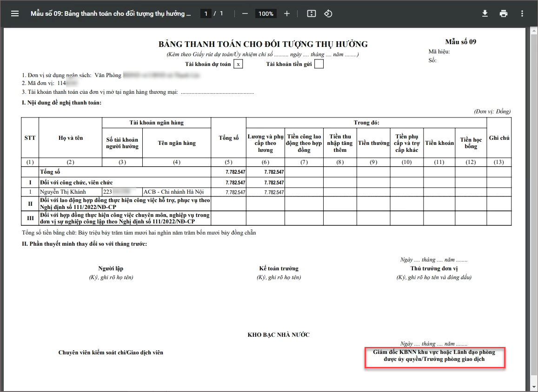The width and height of the screenshot is (538, 392).
Task: Click the empty 'Tài khoản tiền gửi' box
Action: [319, 64]
